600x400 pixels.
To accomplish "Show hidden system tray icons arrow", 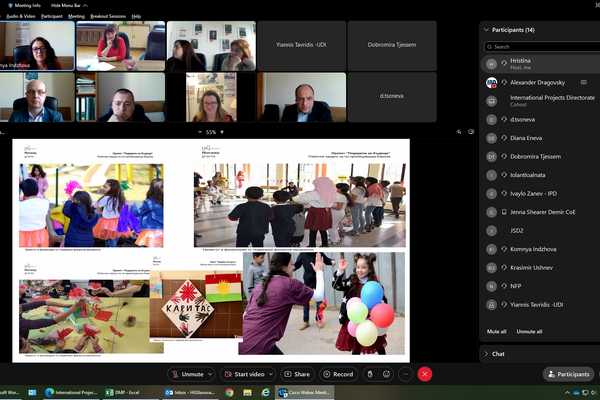I will [567, 392].
